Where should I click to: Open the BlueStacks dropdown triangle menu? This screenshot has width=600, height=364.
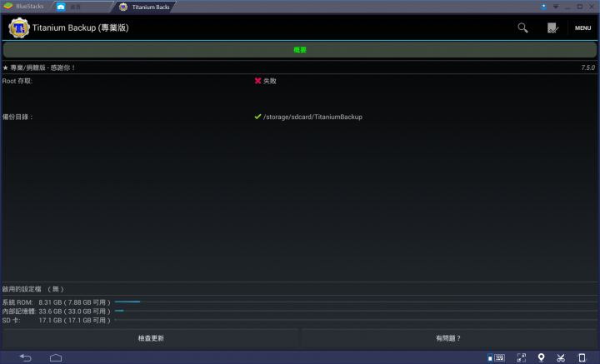556,7
